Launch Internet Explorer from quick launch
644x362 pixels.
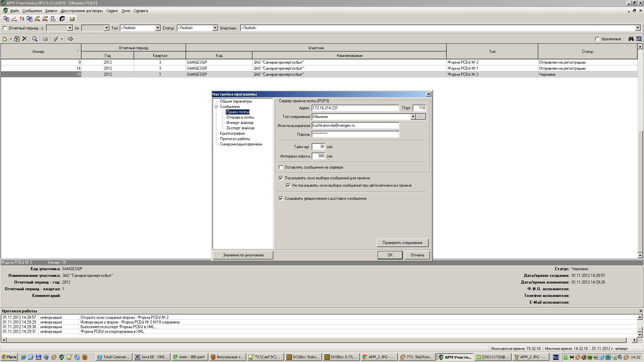pos(23,357)
